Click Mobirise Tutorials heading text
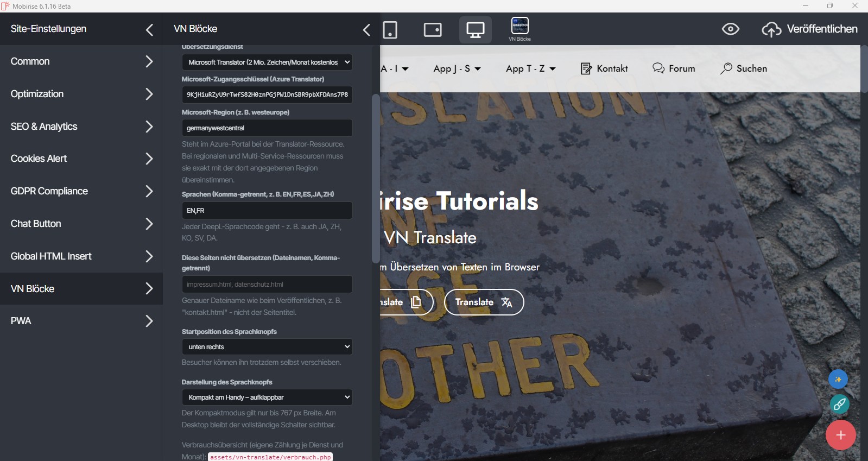 click(x=459, y=201)
